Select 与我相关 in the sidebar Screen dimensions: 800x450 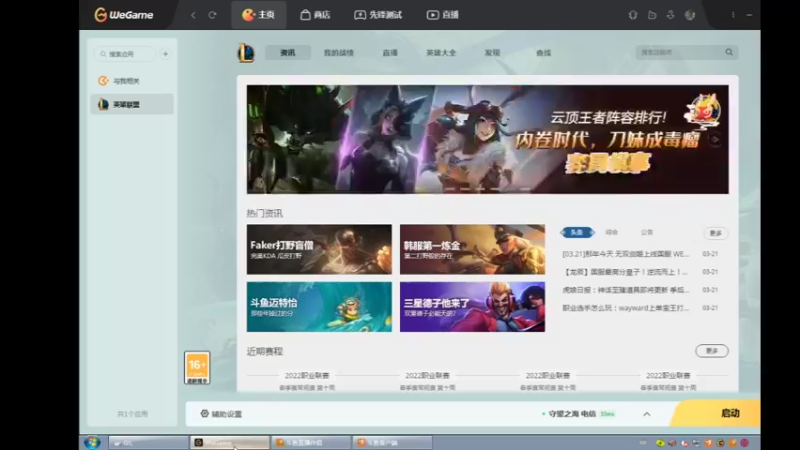132,81
